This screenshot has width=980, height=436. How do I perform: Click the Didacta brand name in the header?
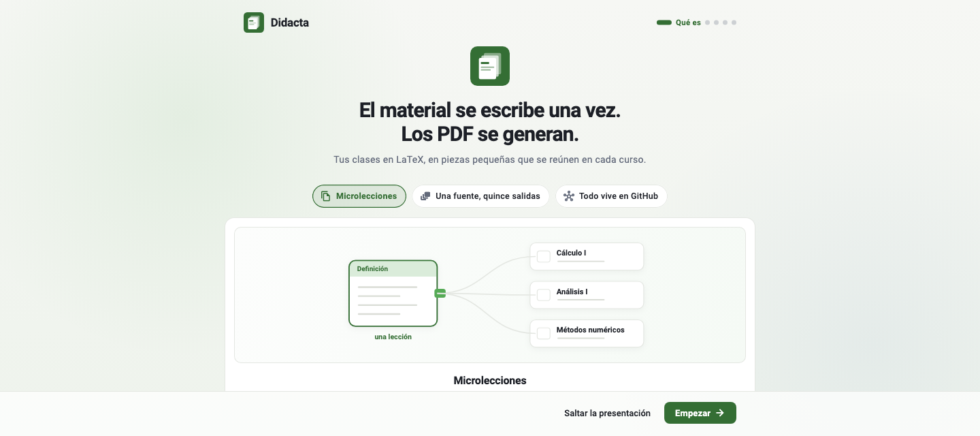[290, 22]
